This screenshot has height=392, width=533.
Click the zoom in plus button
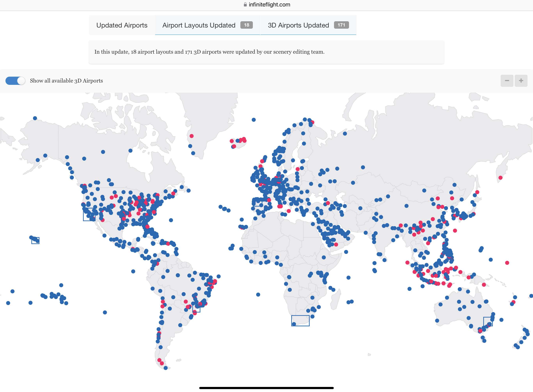[x=521, y=81]
